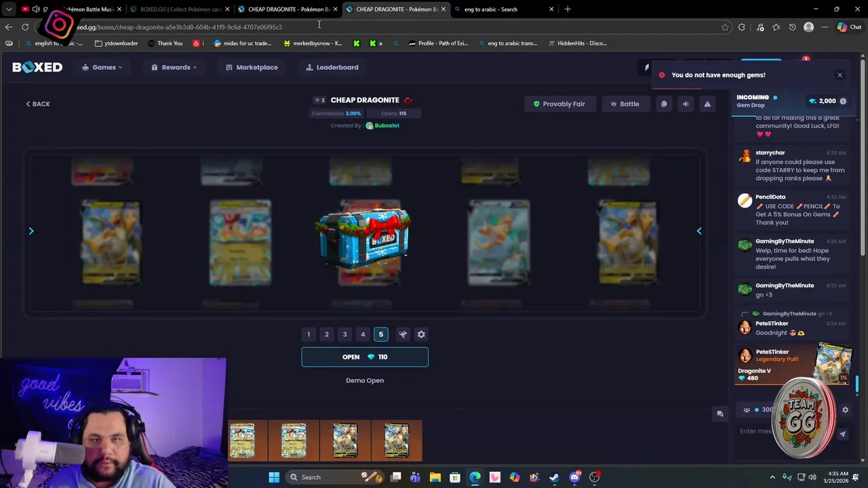Toggle the fast-open spin icon

(403, 334)
